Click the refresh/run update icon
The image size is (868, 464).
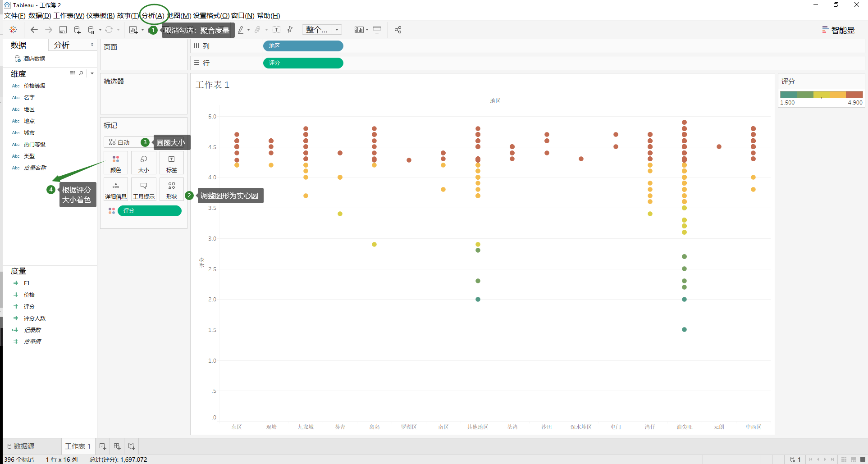[x=109, y=30]
